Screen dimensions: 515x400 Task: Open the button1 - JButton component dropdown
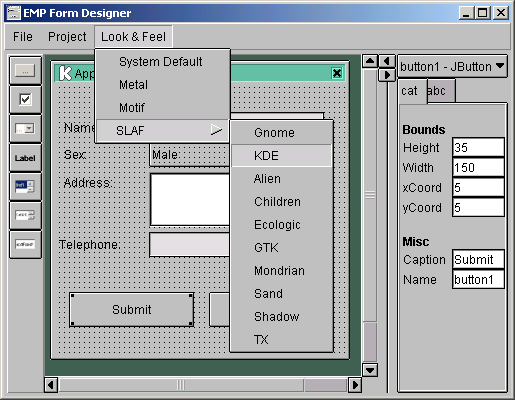pos(452,66)
